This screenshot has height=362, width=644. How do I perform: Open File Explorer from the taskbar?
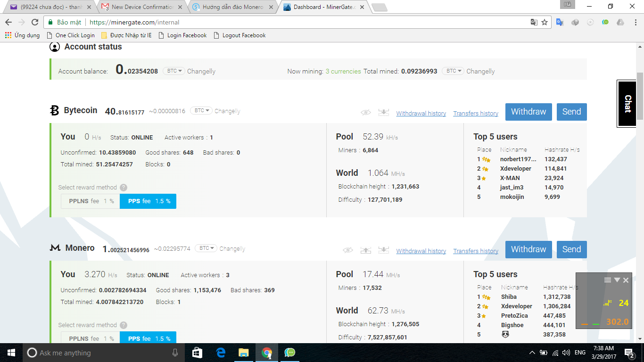(x=243, y=353)
